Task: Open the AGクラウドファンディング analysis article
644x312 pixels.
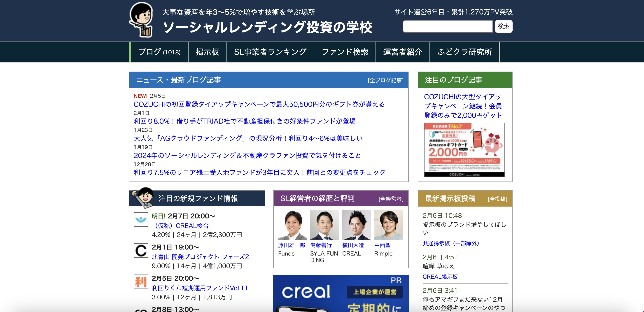Action: click(x=248, y=138)
